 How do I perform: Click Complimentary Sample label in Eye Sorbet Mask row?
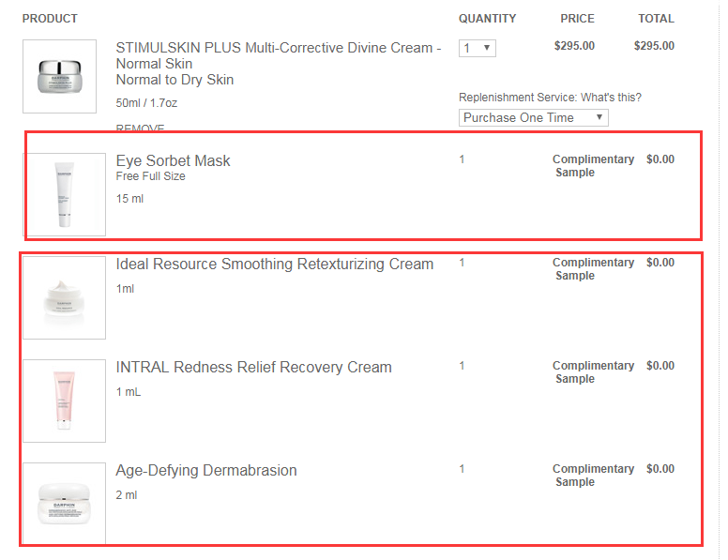(x=593, y=166)
